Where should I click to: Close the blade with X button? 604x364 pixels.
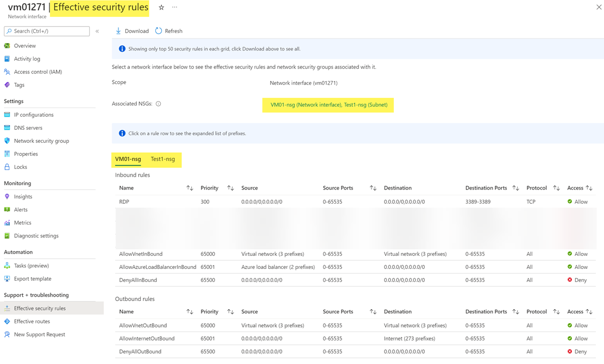tap(599, 7)
